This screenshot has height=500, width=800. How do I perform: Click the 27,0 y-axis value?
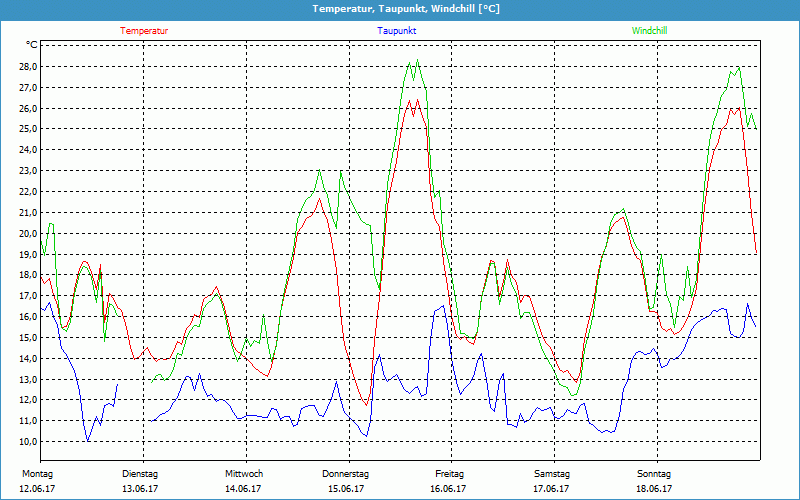pyautogui.click(x=28, y=88)
